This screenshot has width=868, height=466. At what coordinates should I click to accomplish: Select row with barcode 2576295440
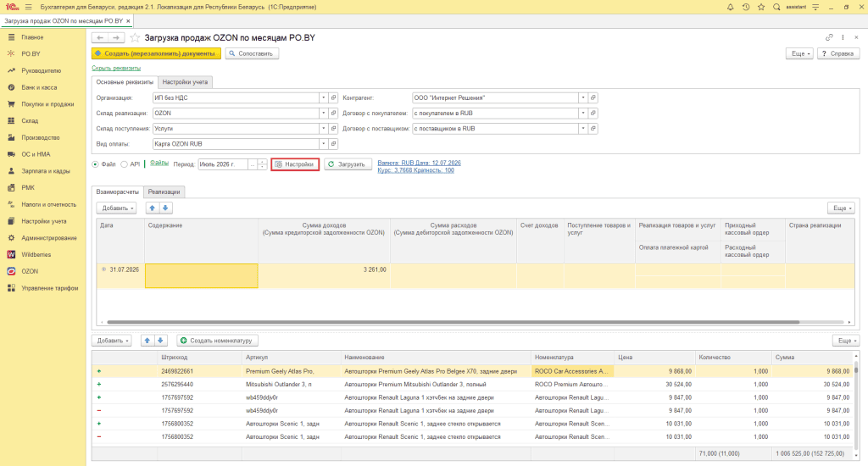[x=473, y=385]
